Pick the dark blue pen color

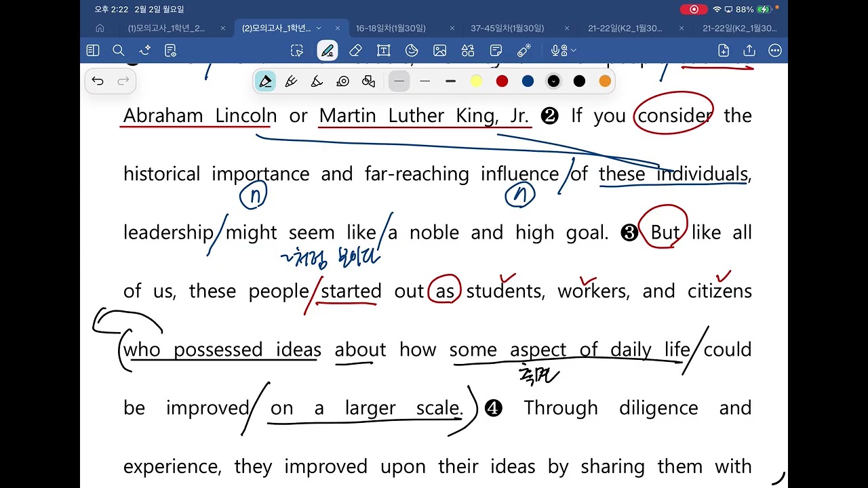click(528, 81)
